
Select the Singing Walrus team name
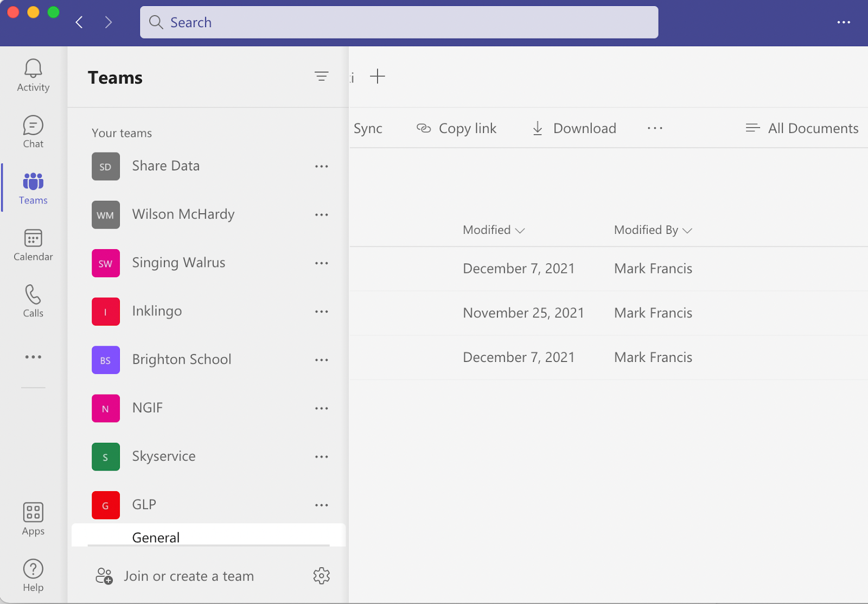pyautogui.click(x=178, y=263)
